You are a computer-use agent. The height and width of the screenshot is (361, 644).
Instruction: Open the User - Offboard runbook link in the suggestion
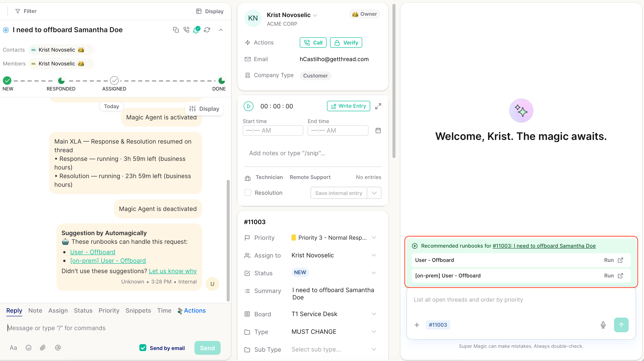pyautogui.click(x=92, y=252)
